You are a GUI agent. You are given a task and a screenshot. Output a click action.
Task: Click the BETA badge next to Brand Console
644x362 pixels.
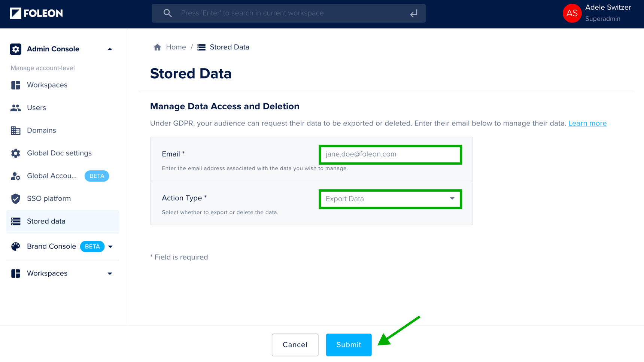[92, 246]
